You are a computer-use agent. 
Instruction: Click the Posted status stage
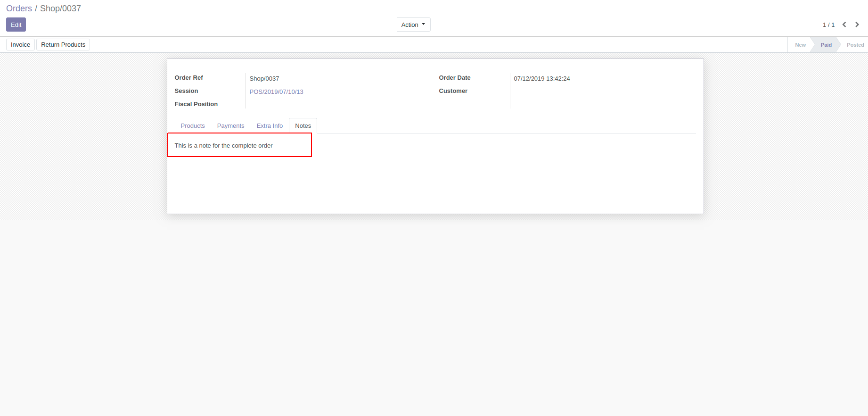pos(855,45)
